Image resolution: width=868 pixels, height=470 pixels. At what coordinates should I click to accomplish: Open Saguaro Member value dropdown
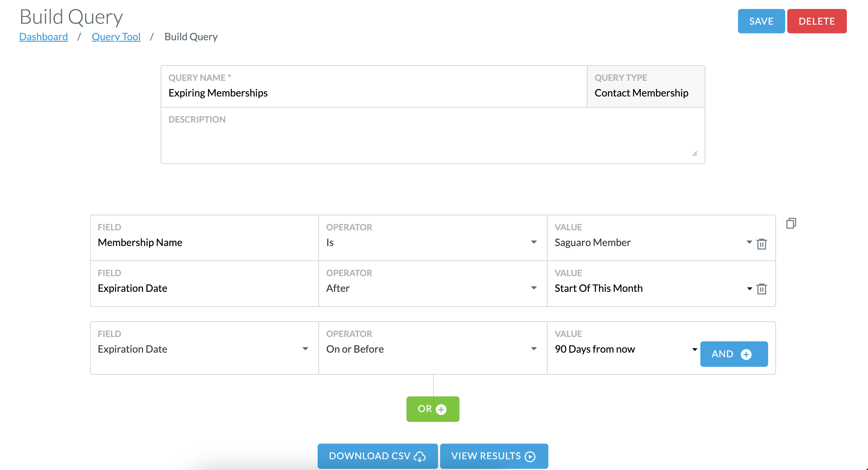coord(749,242)
